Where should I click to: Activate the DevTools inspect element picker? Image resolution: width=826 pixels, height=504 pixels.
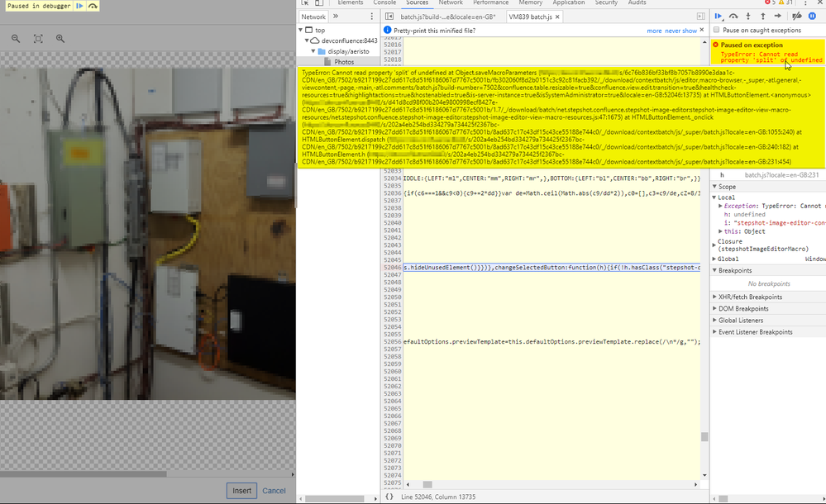coord(305,2)
